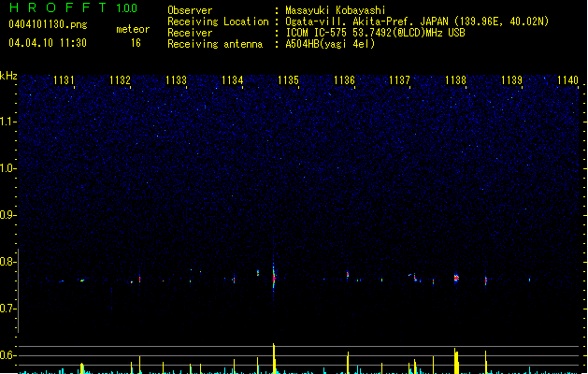Viewport: 588px width, 374px height.
Task: Click the 1140 time axis marker
Action: click(x=567, y=80)
